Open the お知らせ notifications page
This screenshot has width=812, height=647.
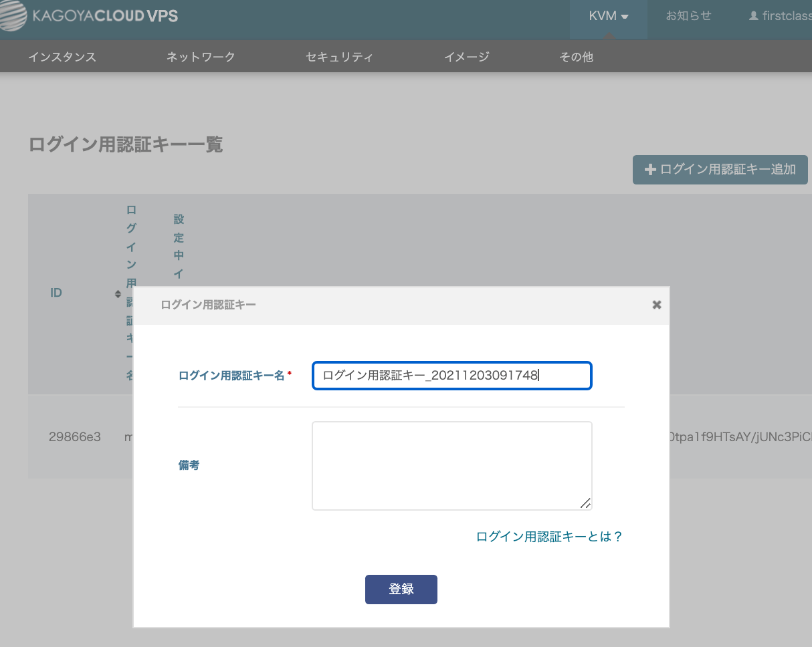[x=688, y=16]
